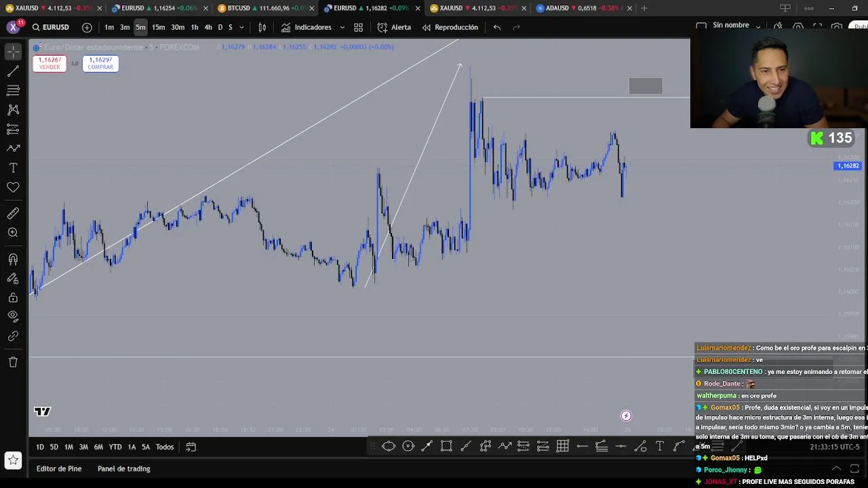Expand the favorite indicators dropdown arrow

342,27
